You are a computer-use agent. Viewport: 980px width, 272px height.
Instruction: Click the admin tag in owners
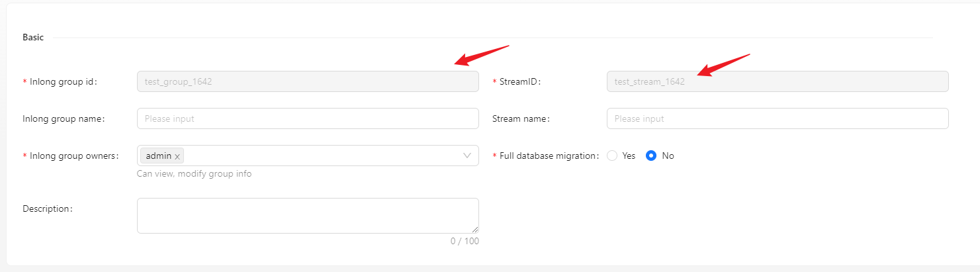[158, 156]
